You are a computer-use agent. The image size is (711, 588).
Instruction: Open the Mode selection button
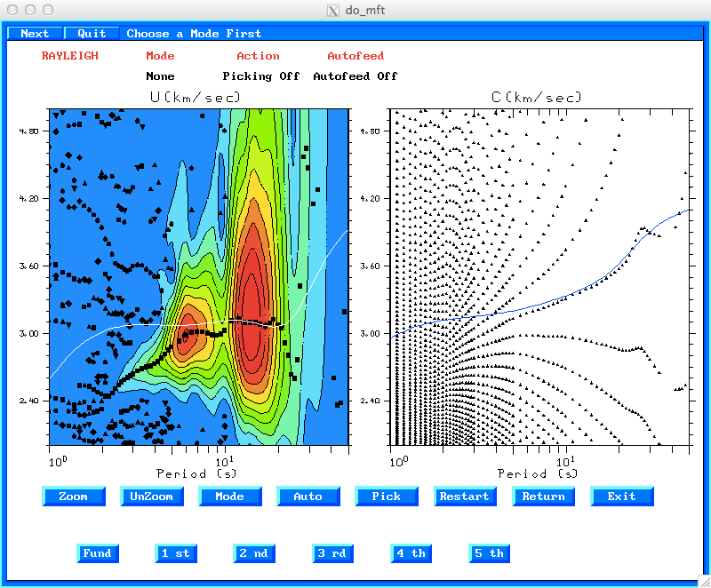(x=230, y=497)
